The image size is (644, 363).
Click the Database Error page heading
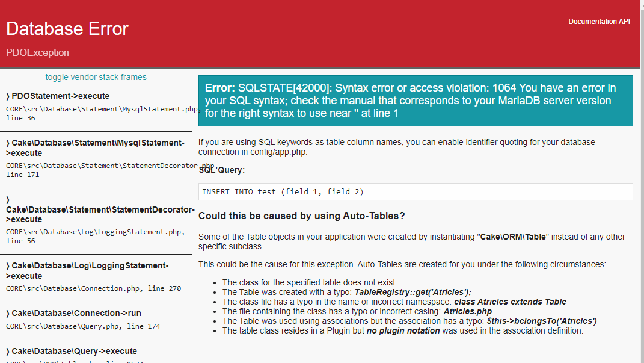click(x=67, y=28)
